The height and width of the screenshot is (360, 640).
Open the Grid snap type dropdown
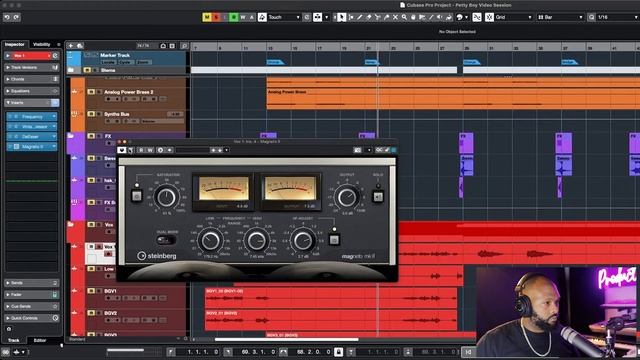(513, 17)
